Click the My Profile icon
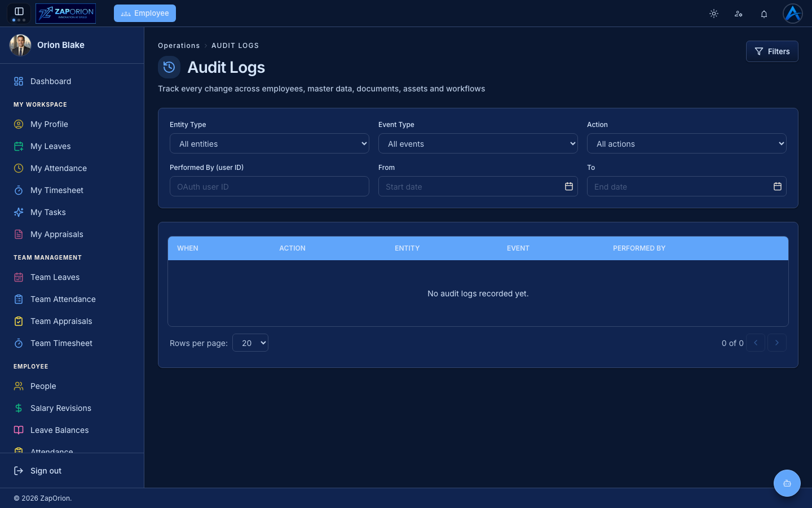 (x=19, y=124)
